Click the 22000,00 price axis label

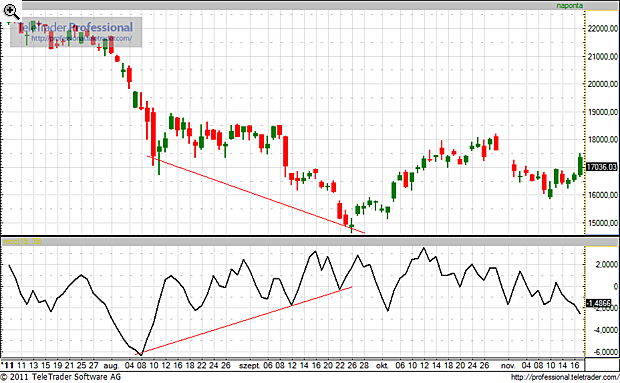[603, 29]
